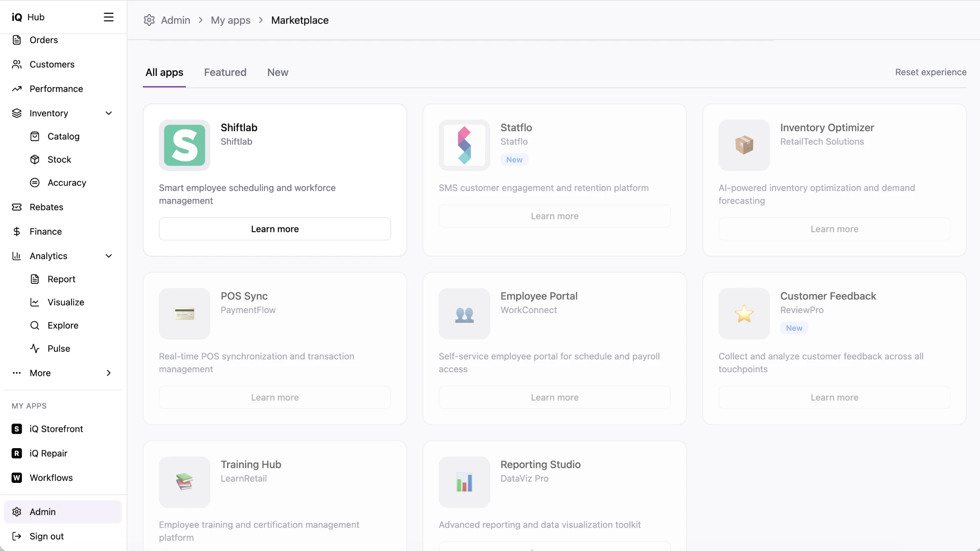980x551 pixels.
Task: Select Admin in the sidebar
Action: (x=62, y=512)
